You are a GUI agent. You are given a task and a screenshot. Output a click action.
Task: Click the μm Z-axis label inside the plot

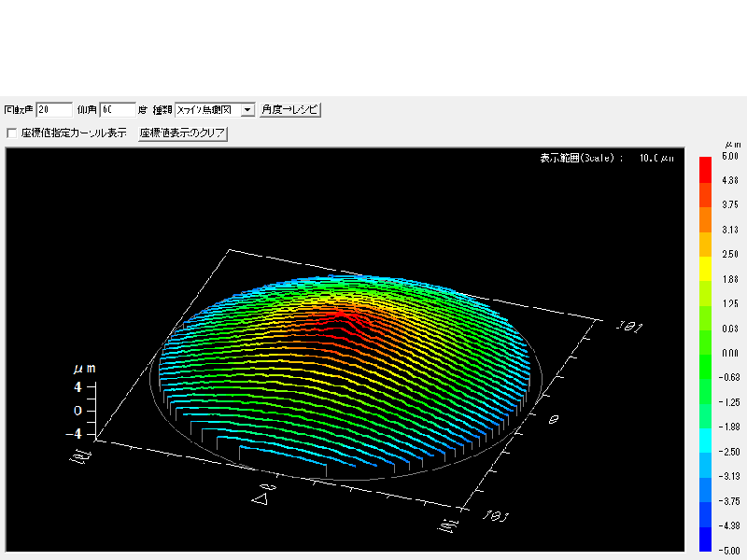(84, 369)
